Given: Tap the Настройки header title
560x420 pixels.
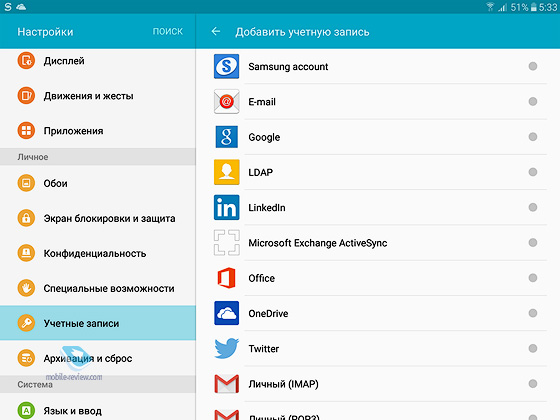Looking at the screenshot, I should 45,32.
